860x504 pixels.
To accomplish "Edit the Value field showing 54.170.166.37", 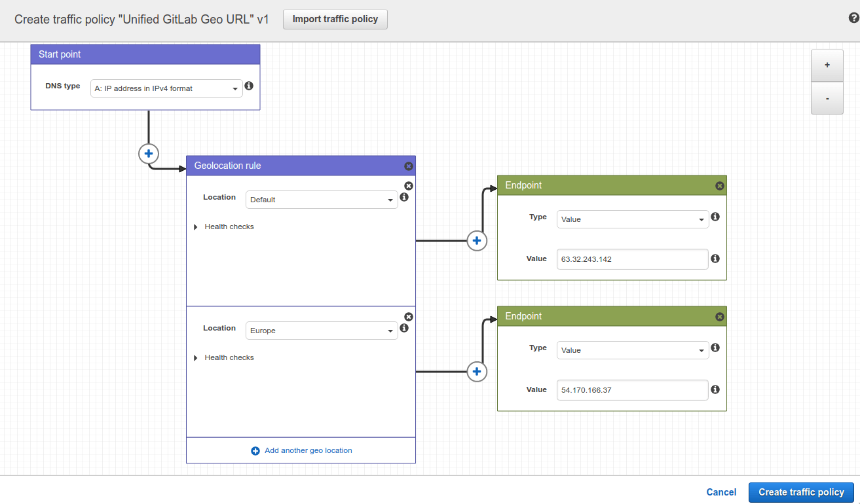I will (632, 389).
